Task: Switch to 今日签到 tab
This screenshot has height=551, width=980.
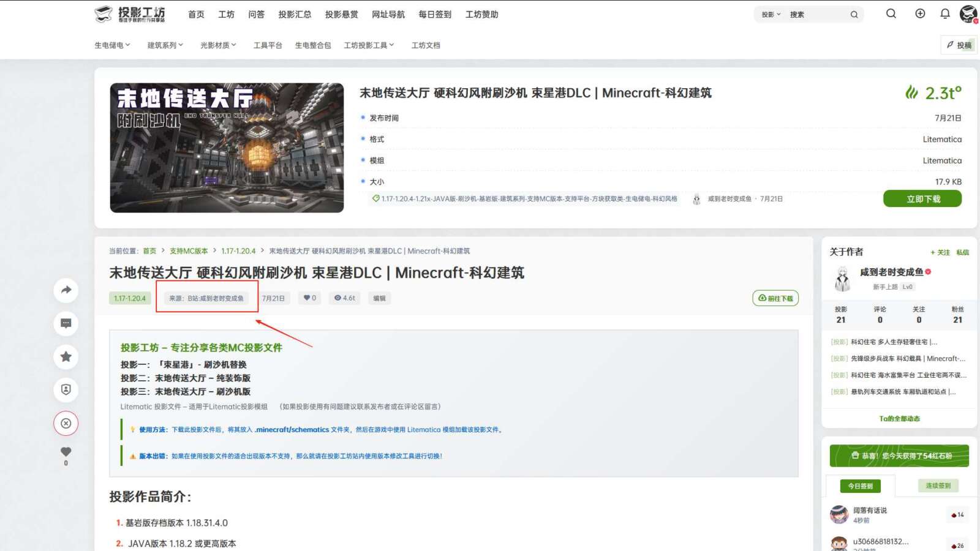Action: 861,486
